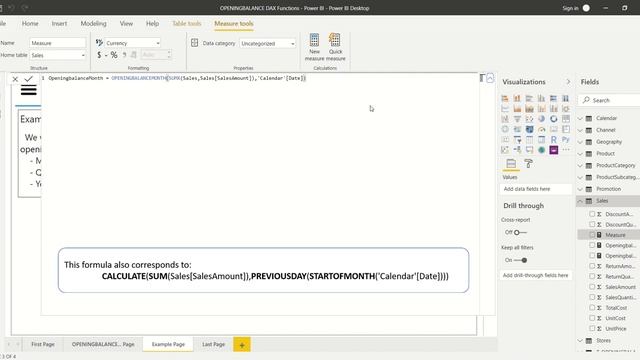Click Add data fields here well
The height and width of the screenshot is (360, 640).
(x=536, y=189)
